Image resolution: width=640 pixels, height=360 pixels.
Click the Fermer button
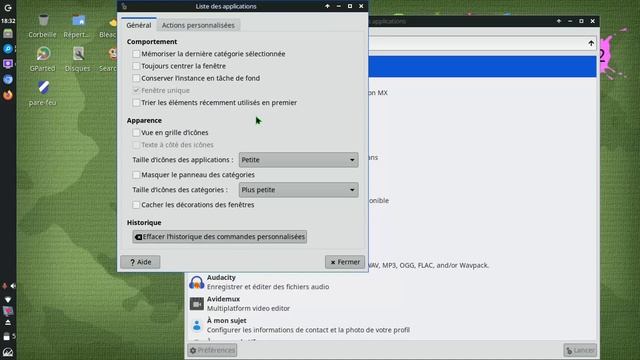345,262
